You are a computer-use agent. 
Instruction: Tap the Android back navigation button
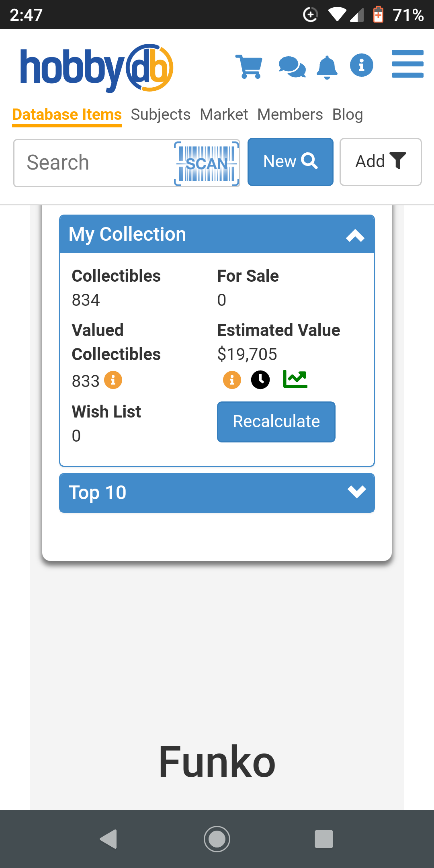(x=108, y=839)
